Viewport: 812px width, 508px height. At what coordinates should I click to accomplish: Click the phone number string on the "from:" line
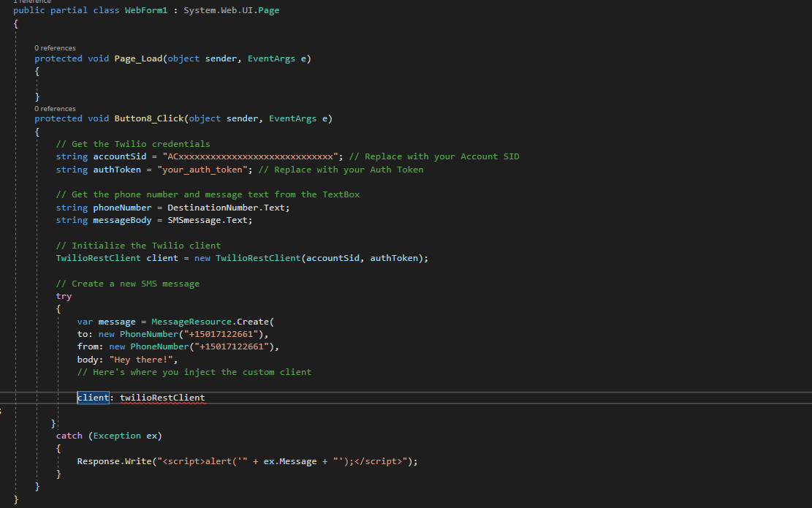(x=232, y=346)
